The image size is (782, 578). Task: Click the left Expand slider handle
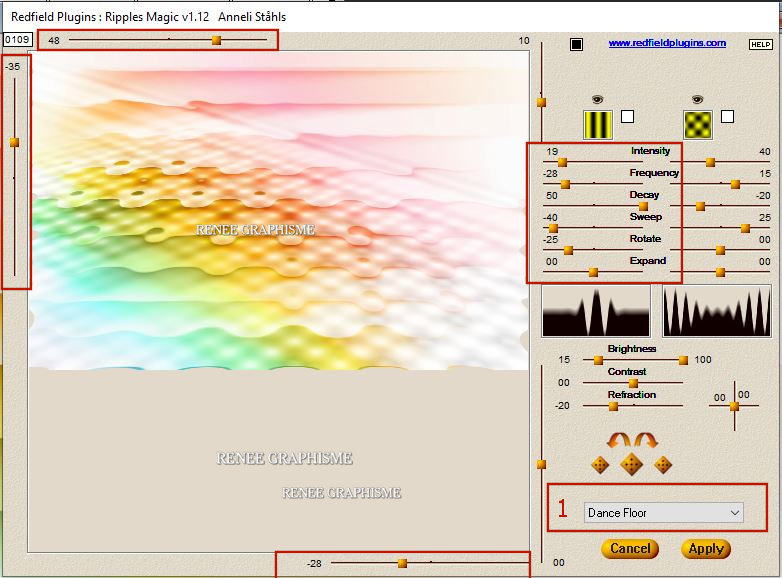click(x=593, y=272)
